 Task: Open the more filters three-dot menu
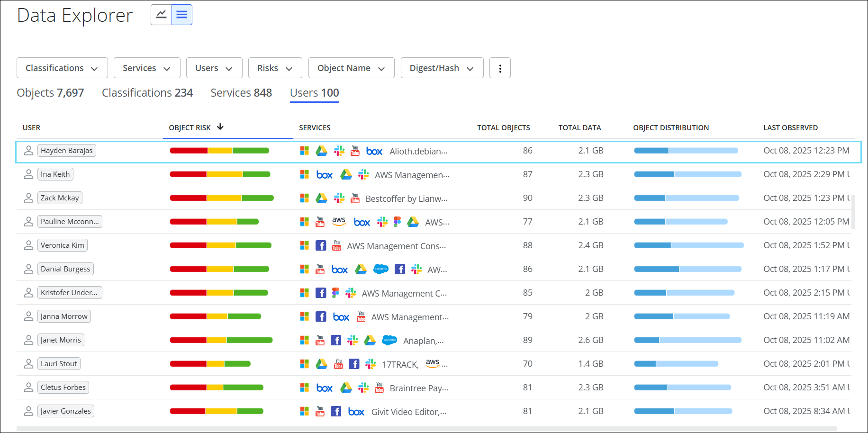[x=500, y=68]
